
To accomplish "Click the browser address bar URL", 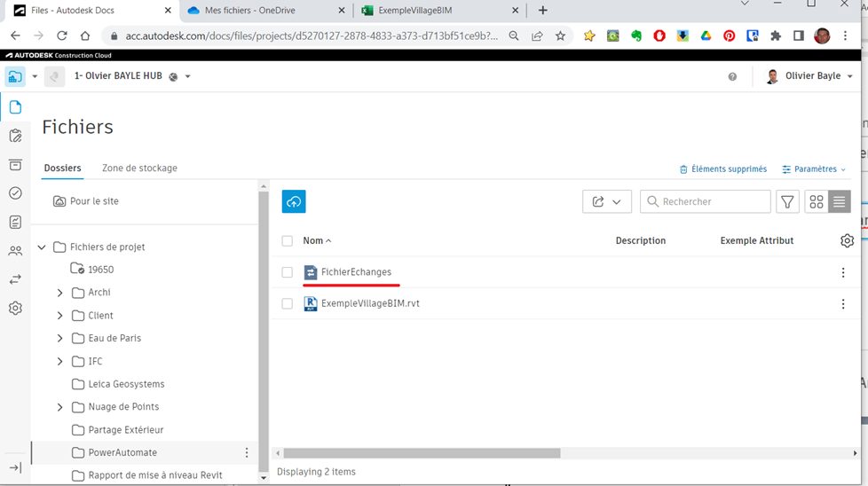I will click(312, 36).
